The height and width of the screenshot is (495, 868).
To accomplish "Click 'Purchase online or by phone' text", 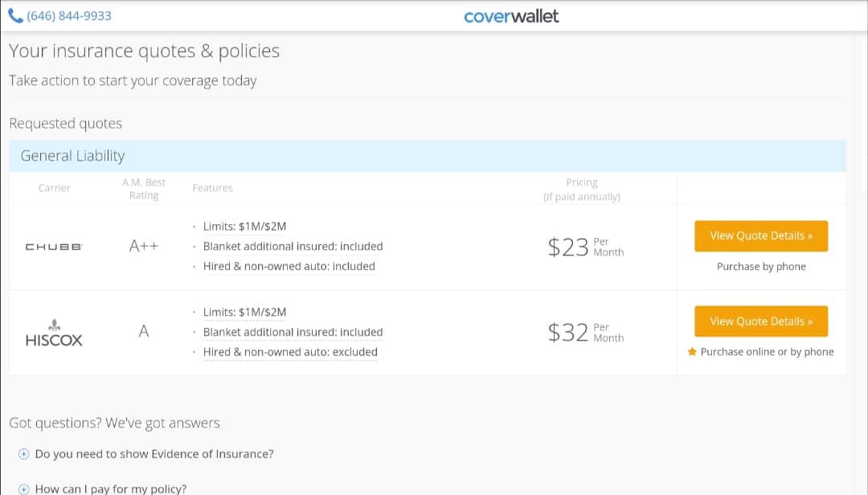I will [x=768, y=352].
